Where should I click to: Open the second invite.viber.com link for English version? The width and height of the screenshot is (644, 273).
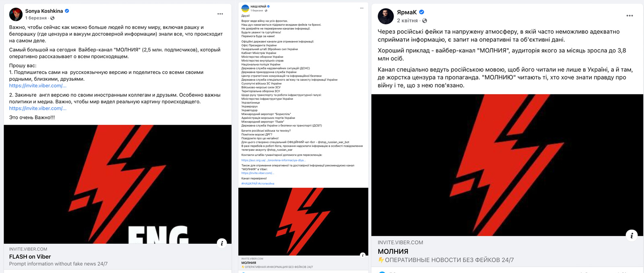coord(38,108)
